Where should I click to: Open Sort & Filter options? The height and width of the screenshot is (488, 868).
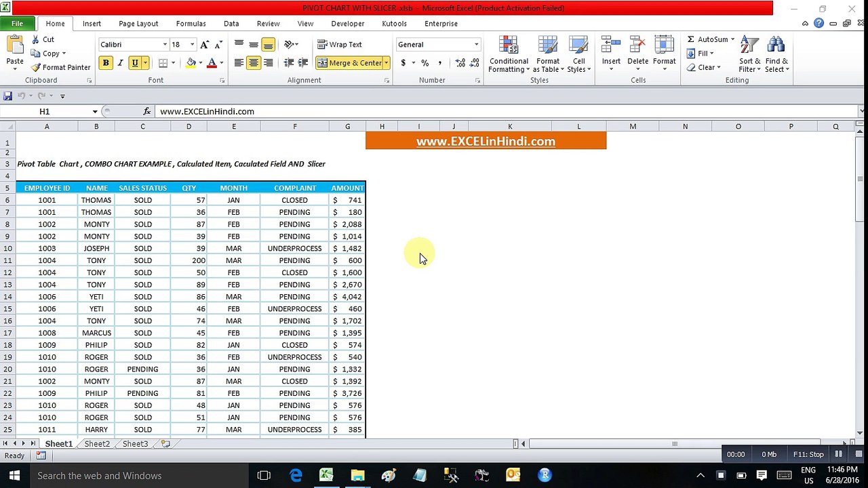749,54
